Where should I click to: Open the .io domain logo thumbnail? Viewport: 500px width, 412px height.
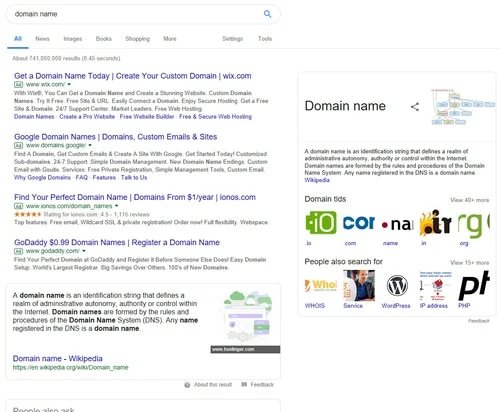point(321,223)
